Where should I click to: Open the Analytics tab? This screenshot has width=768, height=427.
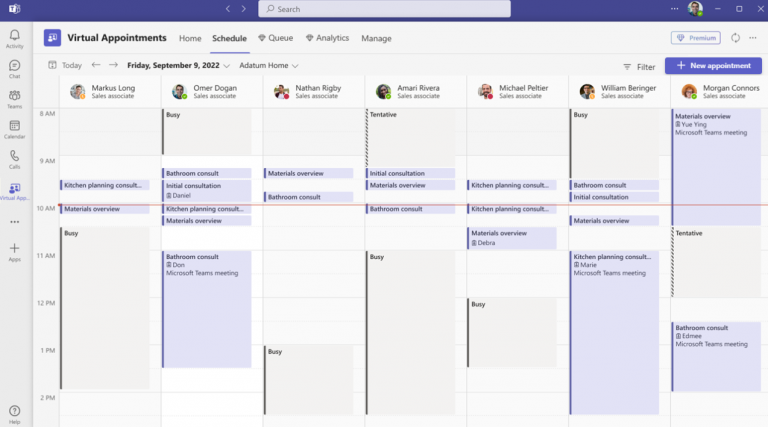[327, 38]
